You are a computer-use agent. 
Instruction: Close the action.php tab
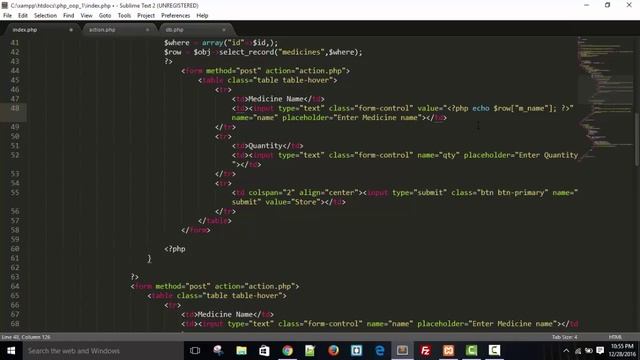pos(147,30)
